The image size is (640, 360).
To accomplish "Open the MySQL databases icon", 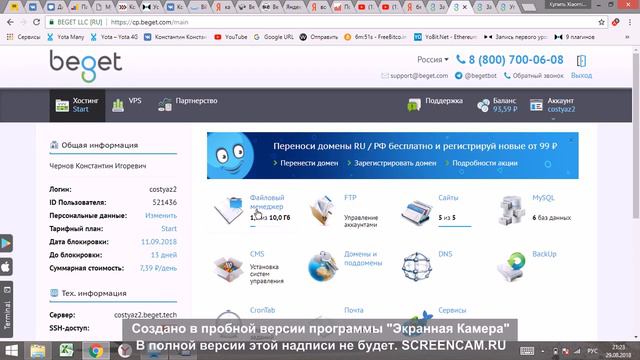I will pyautogui.click(x=511, y=210).
